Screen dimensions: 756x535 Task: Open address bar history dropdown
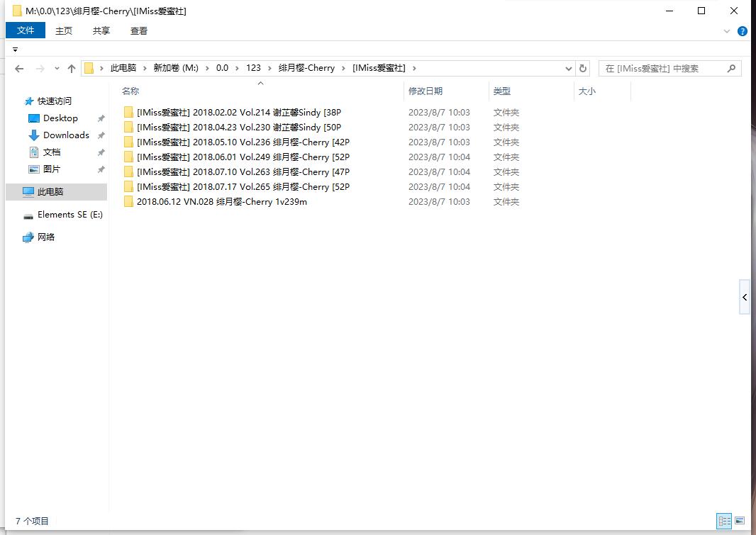[569, 69]
